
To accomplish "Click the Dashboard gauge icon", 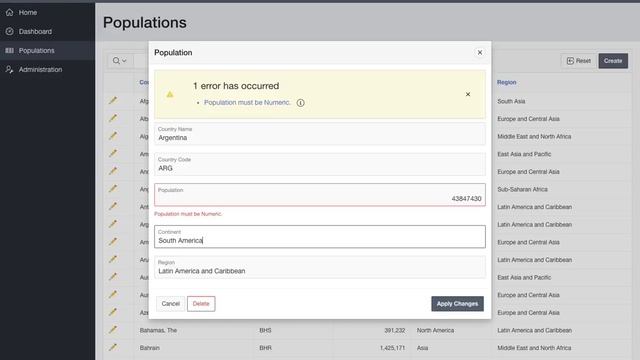I will click(9, 31).
